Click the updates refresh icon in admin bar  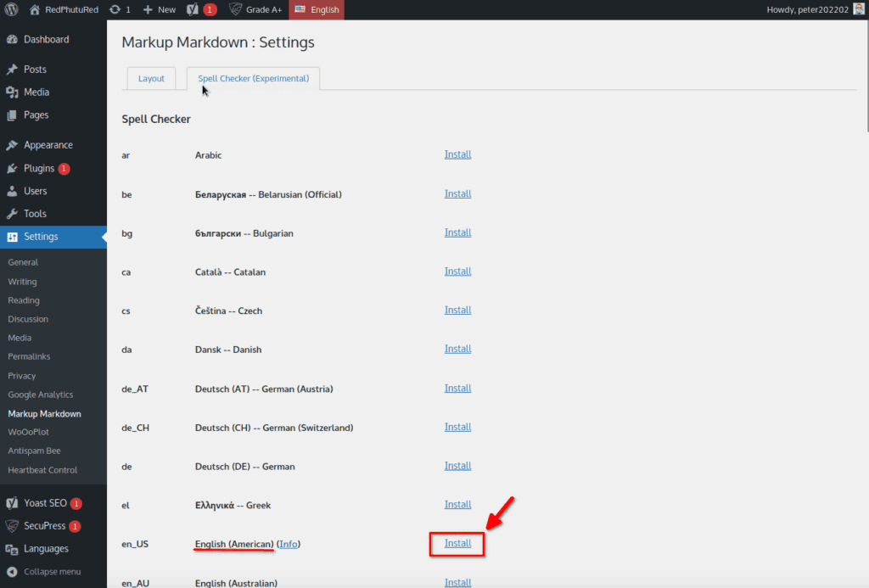pos(115,9)
